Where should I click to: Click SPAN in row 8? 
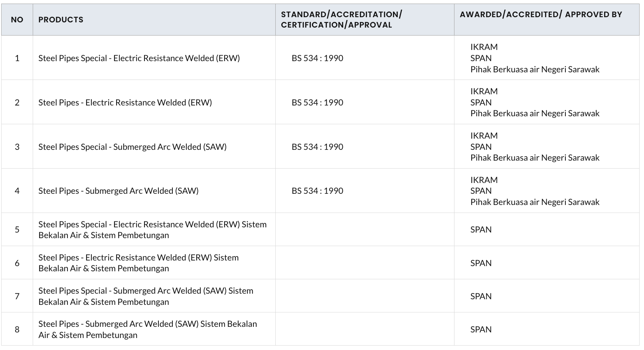pyautogui.click(x=481, y=330)
